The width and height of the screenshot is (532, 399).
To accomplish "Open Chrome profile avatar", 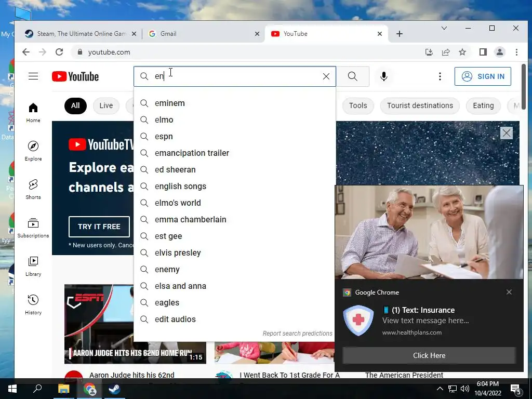I will [500, 52].
